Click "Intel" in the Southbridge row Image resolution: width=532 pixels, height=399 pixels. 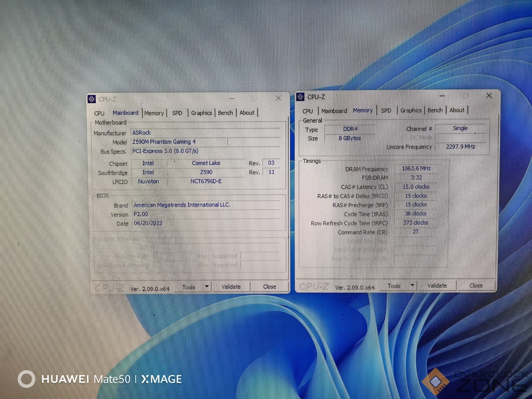[x=148, y=172]
